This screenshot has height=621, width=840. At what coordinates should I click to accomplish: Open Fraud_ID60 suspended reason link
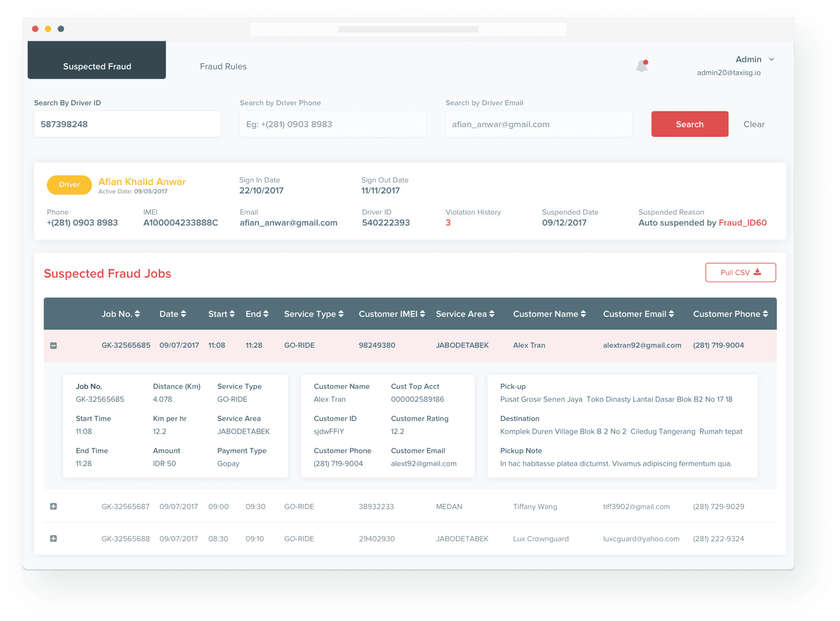[x=743, y=223]
